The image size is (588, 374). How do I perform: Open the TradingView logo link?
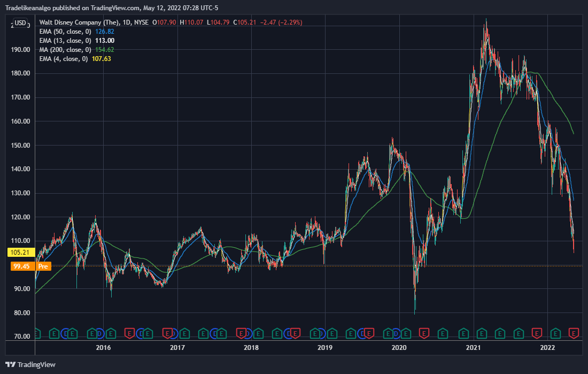[30, 364]
